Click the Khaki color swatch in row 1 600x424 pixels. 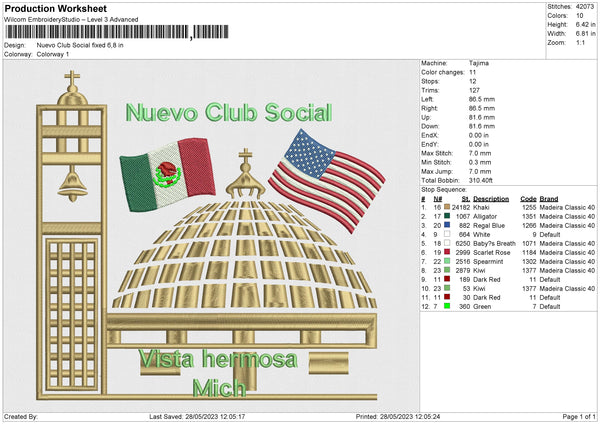[x=447, y=207]
